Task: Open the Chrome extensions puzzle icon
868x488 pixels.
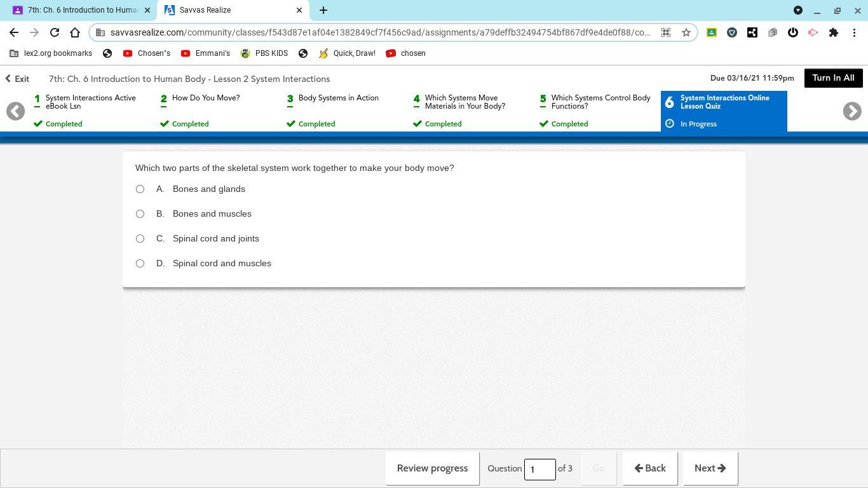Action: [x=834, y=32]
